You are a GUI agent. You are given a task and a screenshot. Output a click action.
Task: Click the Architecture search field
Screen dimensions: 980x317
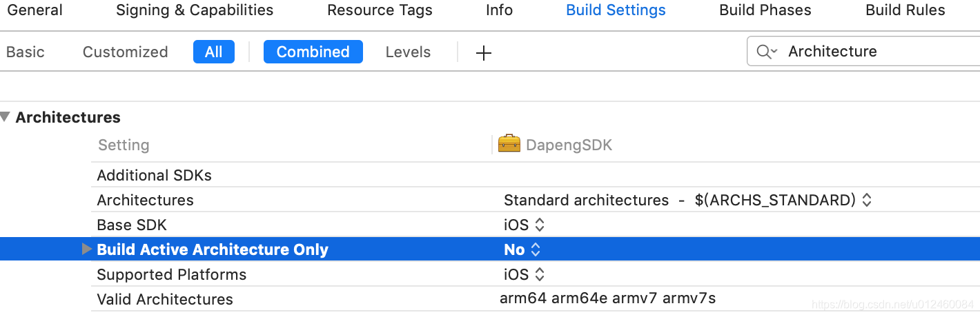click(x=876, y=52)
